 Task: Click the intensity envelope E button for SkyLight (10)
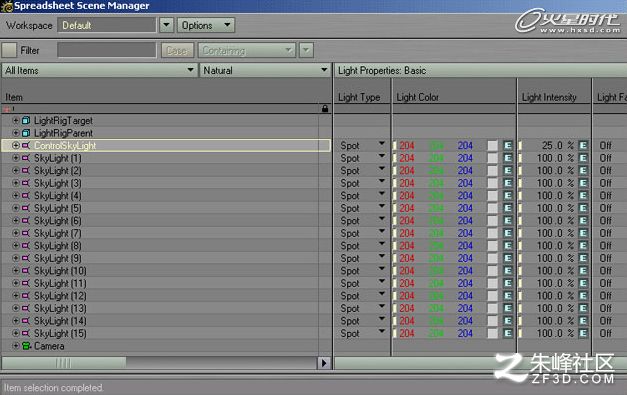coord(583,271)
